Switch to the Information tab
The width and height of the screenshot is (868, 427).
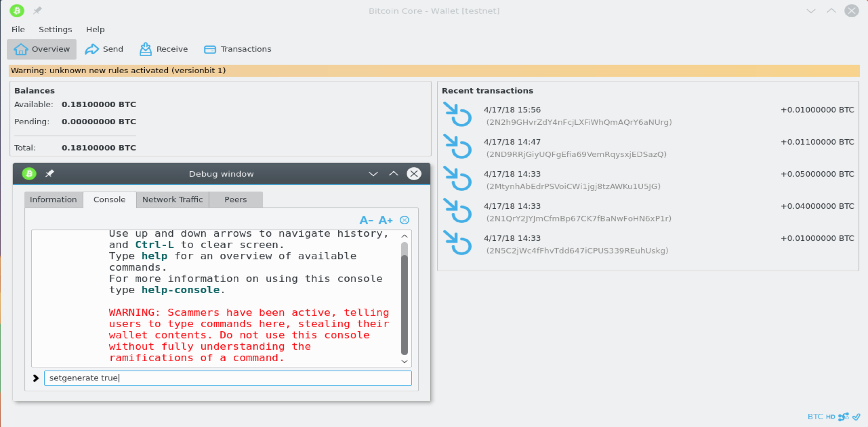click(x=53, y=200)
